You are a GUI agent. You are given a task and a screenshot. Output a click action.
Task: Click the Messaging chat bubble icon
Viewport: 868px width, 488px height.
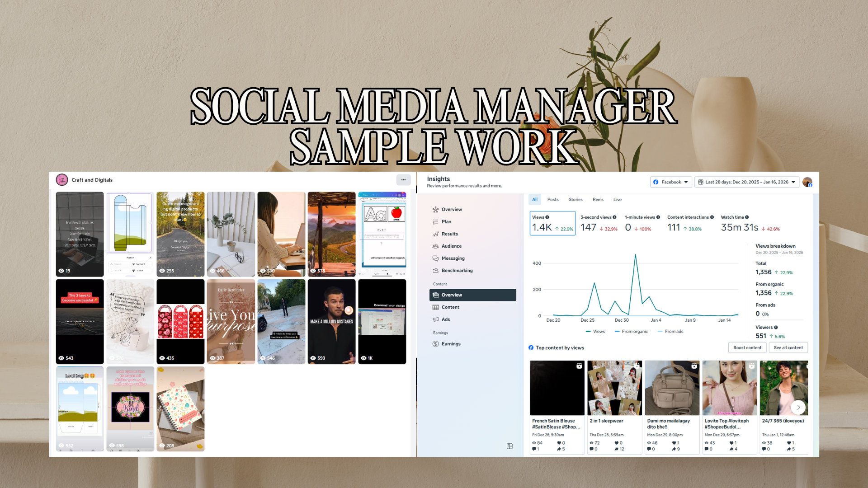click(435, 258)
